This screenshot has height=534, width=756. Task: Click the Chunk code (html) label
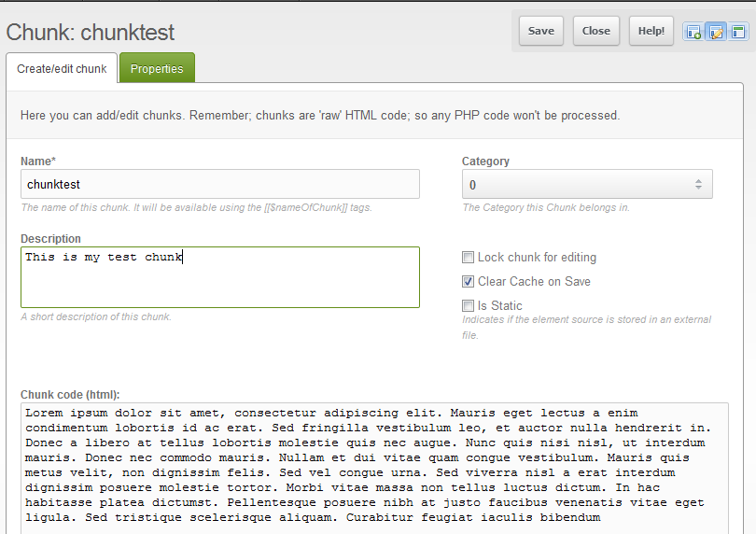tap(70, 395)
